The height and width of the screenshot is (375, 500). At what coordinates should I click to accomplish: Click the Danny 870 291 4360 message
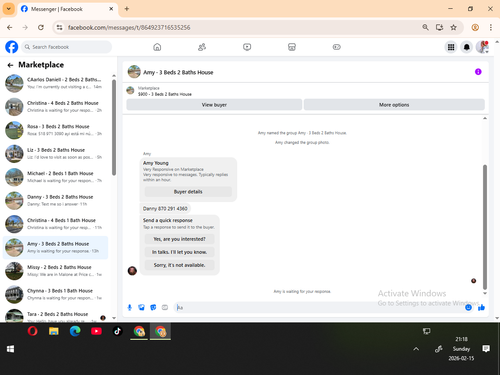165,209
